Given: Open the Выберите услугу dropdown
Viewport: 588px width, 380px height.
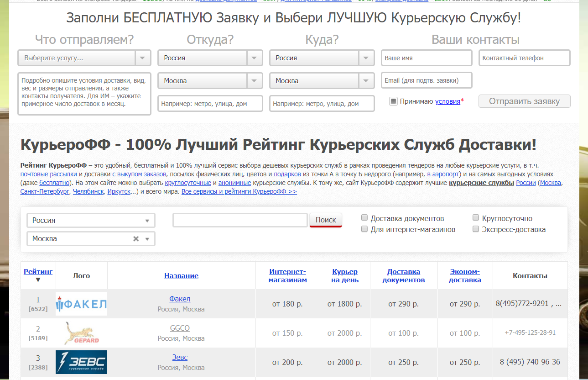Looking at the screenshot, I should [x=84, y=58].
